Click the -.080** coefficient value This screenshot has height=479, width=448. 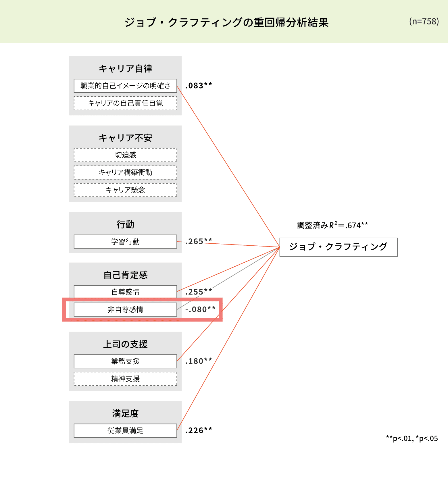(200, 309)
